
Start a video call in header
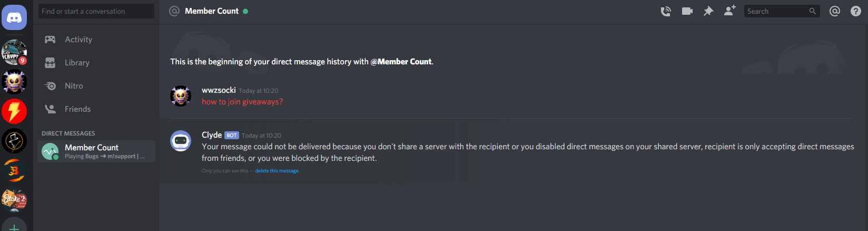click(x=687, y=11)
